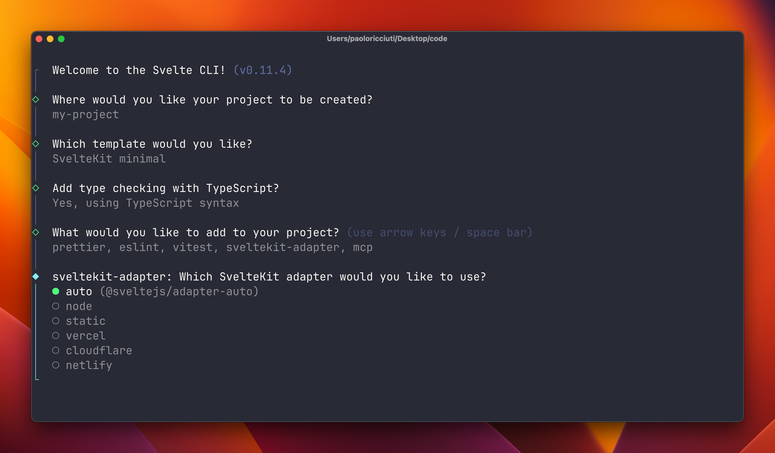This screenshot has height=453, width=775.
Task: Close the terminal window with red button
Action: click(39, 39)
